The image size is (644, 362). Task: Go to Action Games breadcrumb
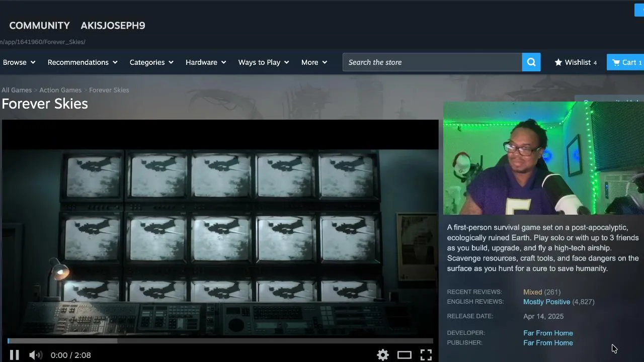[x=60, y=90]
